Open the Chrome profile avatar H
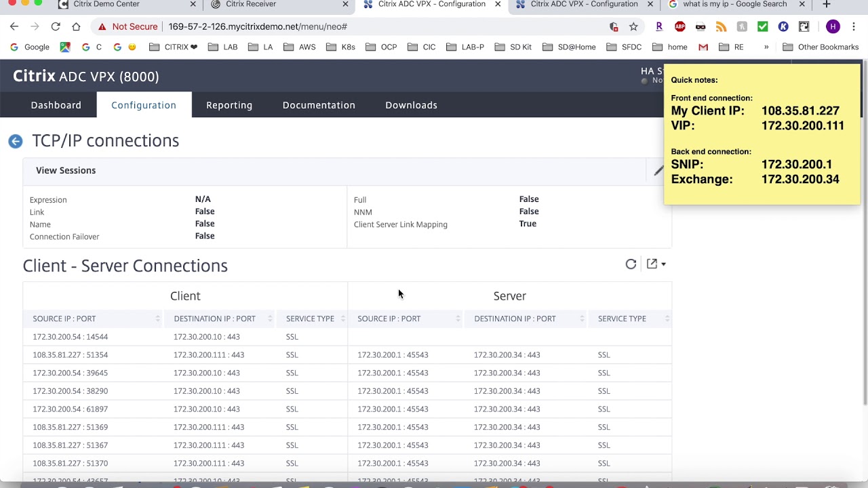The width and height of the screenshot is (868, 488). (x=833, y=26)
